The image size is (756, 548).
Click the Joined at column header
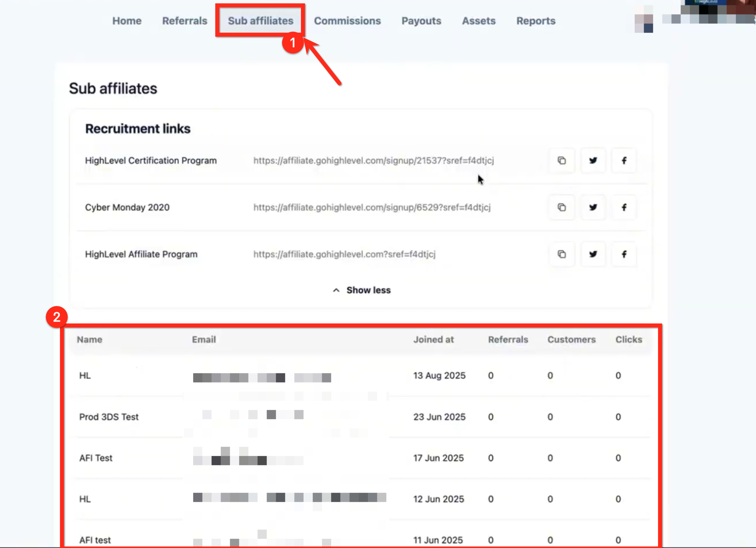pos(433,339)
